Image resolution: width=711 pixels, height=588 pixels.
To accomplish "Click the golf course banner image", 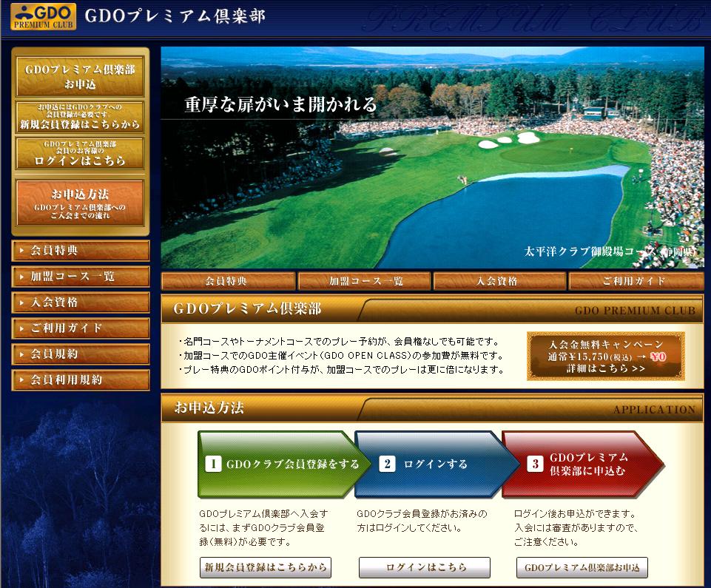I will 432,158.
